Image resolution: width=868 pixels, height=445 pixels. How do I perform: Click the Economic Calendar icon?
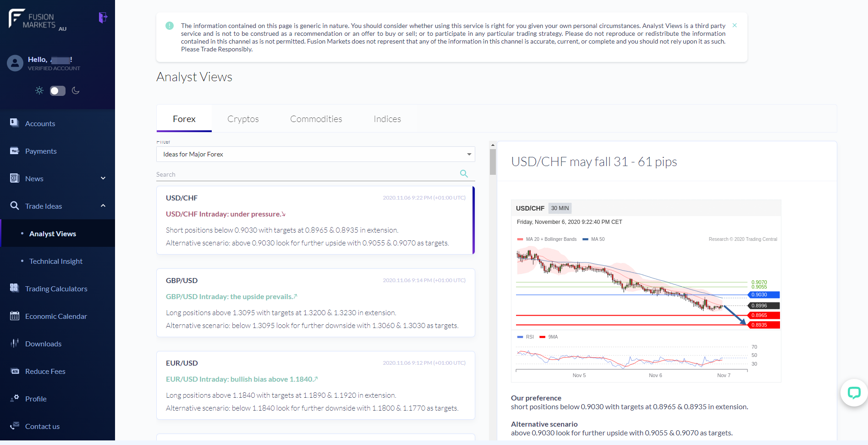15,316
